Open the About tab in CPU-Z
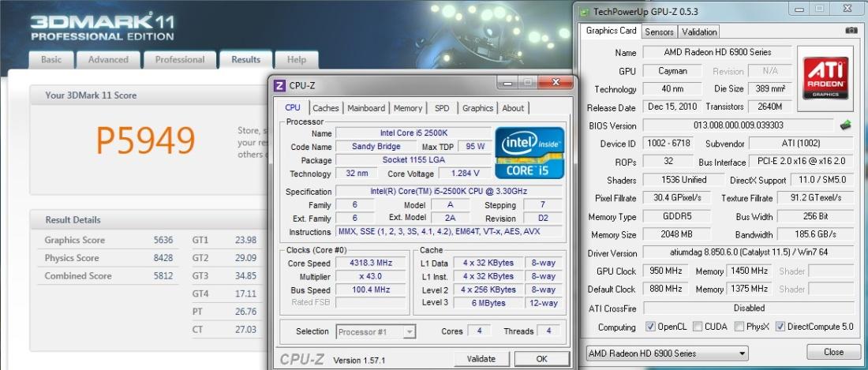The image size is (868, 370). coord(513,108)
